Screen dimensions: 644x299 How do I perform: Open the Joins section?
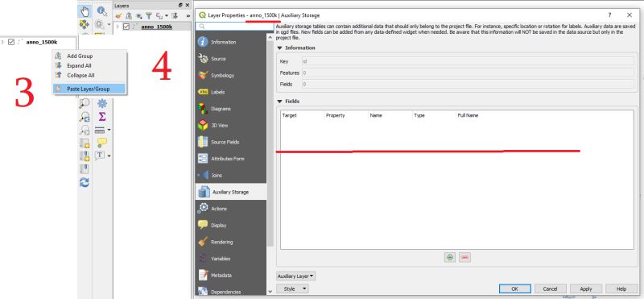point(231,175)
